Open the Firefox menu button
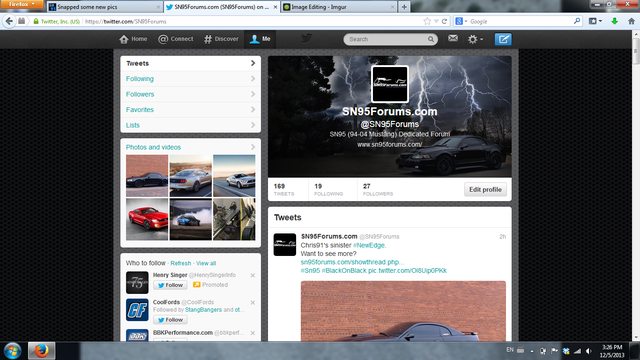This screenshot has height=360, width=640. (22, 4)
